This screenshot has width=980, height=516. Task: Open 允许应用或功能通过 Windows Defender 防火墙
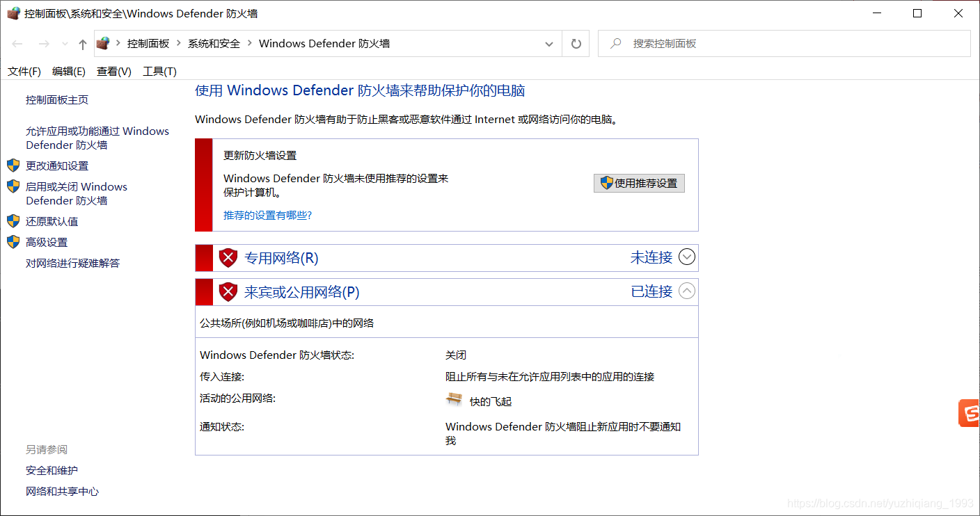(97, 138)
